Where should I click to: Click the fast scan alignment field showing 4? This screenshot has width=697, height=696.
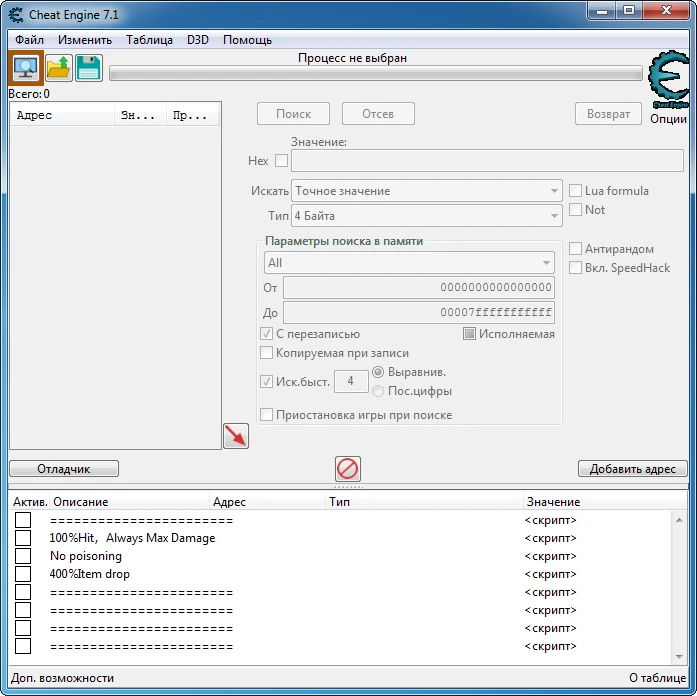click(351, 381)
